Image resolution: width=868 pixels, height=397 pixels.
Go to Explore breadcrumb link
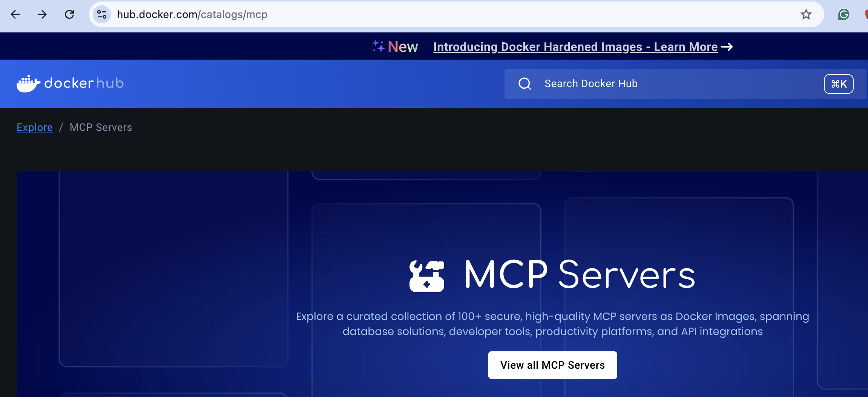tap(35, 128)
